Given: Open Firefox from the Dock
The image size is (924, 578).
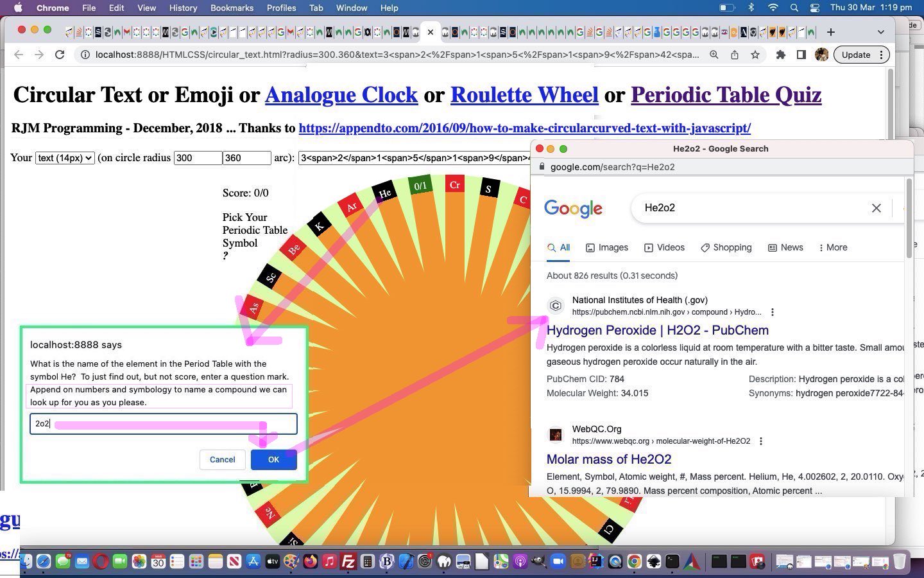Looking at the screenshot, I should click(311, 562).
